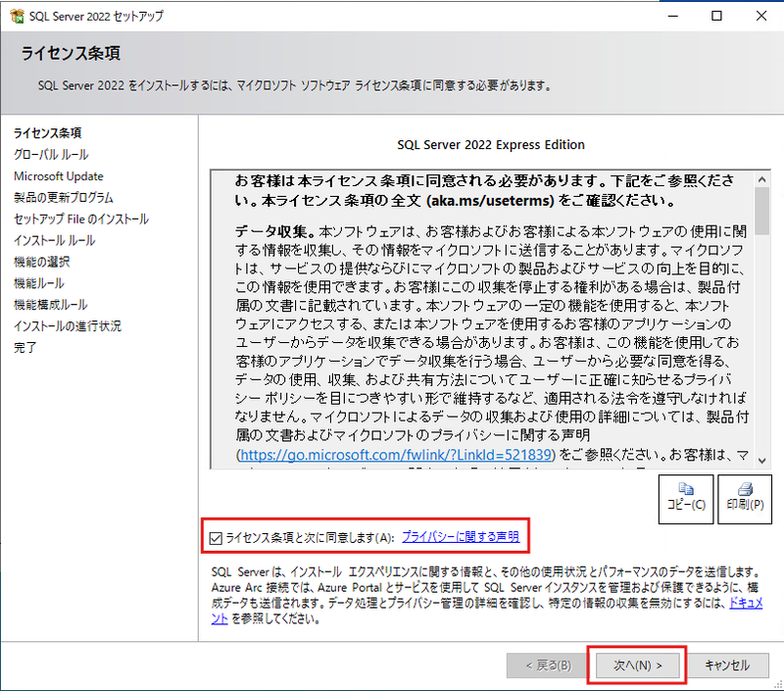Open the ドキュメント documentation link
This screenshot has height=691, width=784.
coord(746,603)
